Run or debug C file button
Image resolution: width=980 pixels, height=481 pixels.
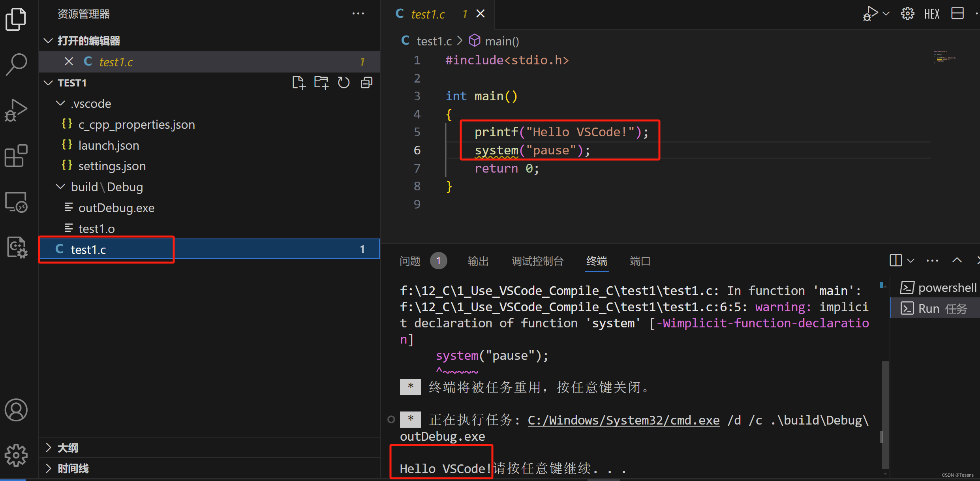point(870,14)
